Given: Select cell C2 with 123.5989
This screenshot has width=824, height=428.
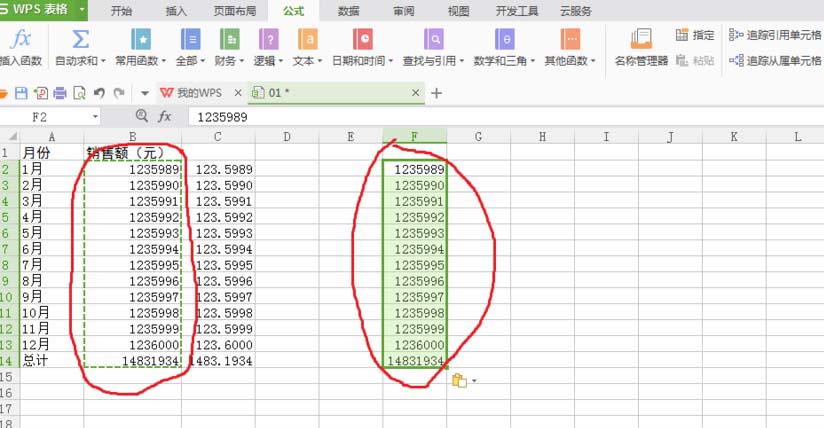Looking at the screenshot, I should [x=219, y=169].
